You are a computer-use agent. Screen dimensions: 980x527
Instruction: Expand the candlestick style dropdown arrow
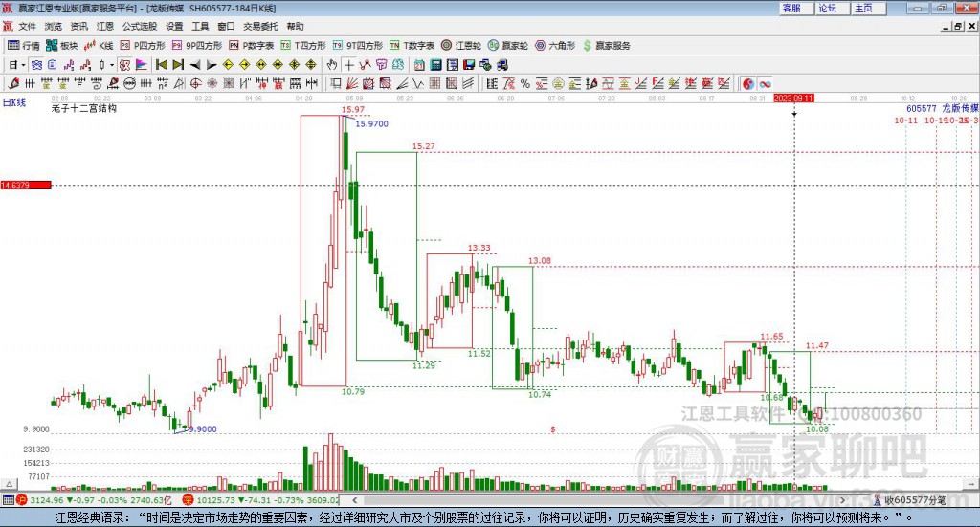[x=112, y=65]
